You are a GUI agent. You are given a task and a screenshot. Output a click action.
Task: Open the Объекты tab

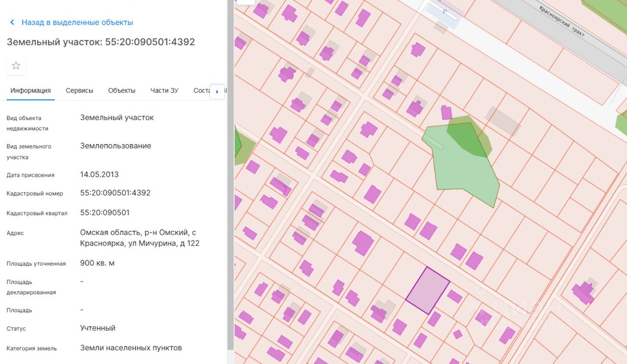[121, 91]
